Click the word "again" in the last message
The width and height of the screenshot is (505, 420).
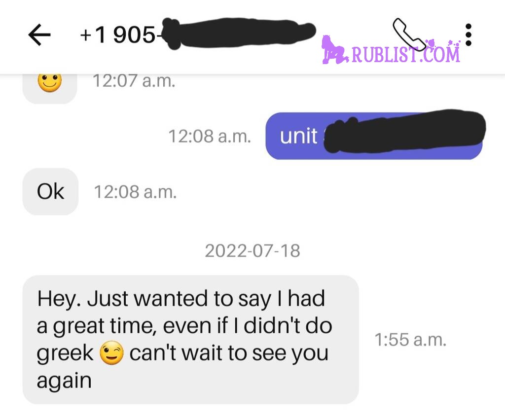tap(65, 381)
